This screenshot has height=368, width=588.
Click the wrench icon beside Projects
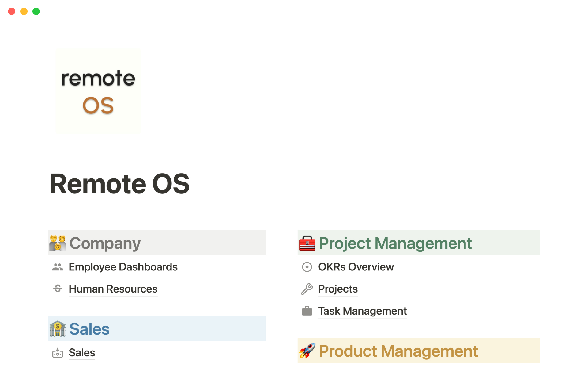point(307,289)
